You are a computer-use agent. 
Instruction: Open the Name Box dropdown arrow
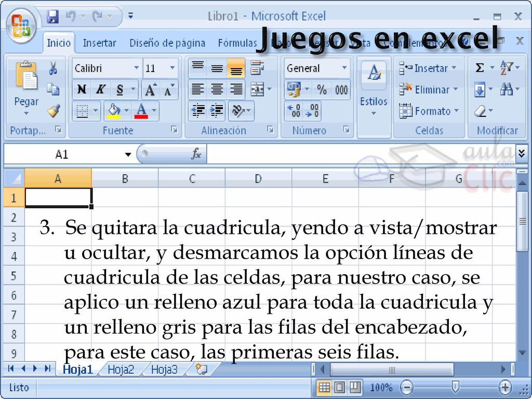tap(128, 155)
